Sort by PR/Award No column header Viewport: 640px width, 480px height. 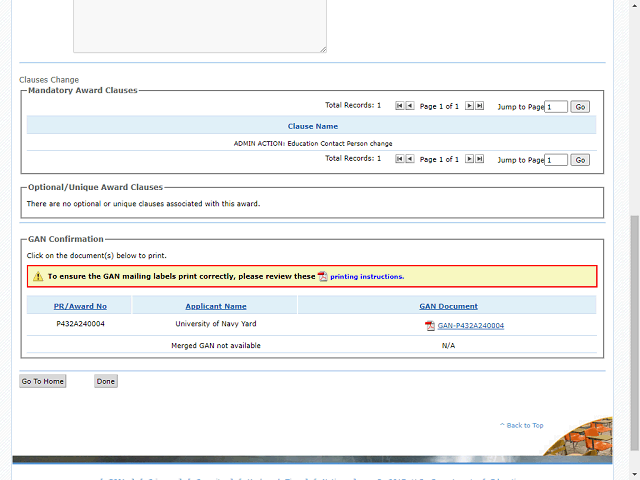pyautogui.click(x=80, y=306)
